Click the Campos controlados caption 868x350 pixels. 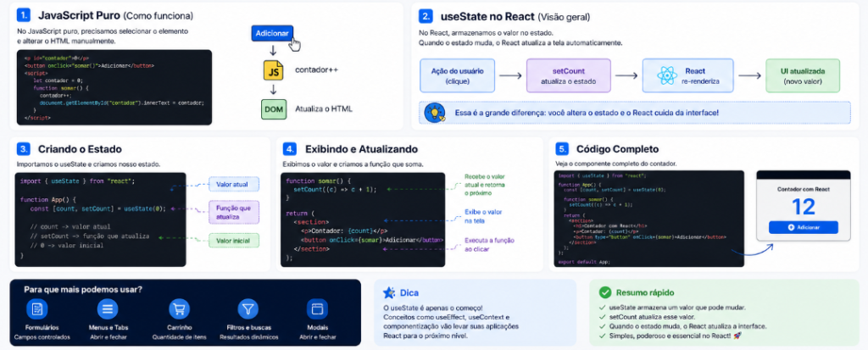click(42, 336)
